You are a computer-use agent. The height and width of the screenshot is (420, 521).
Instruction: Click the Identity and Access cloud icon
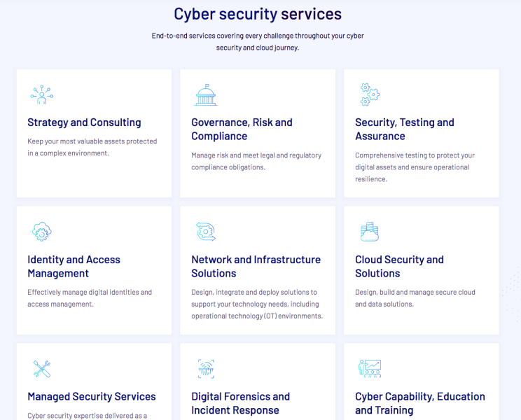pyautogui.click(x=42, y=232)
